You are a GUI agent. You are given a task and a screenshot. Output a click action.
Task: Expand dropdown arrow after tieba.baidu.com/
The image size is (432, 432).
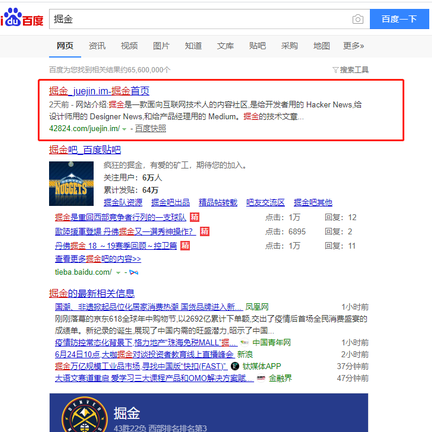[118, 273]
